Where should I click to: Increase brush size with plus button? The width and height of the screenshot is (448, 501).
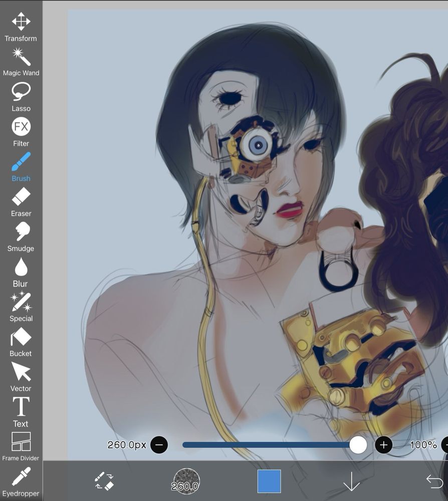(383, 445)
